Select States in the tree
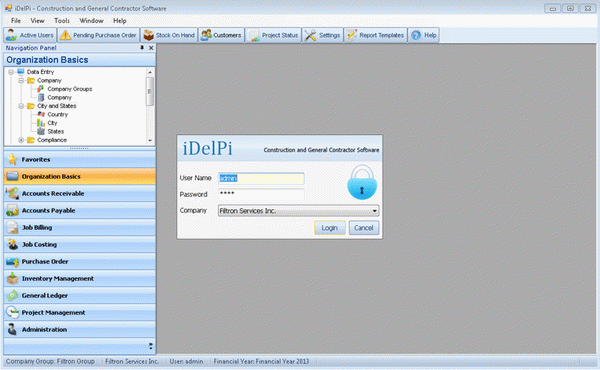Image resolution: width=600 pixels, height=370 pixels. click(x=55, y=131)
